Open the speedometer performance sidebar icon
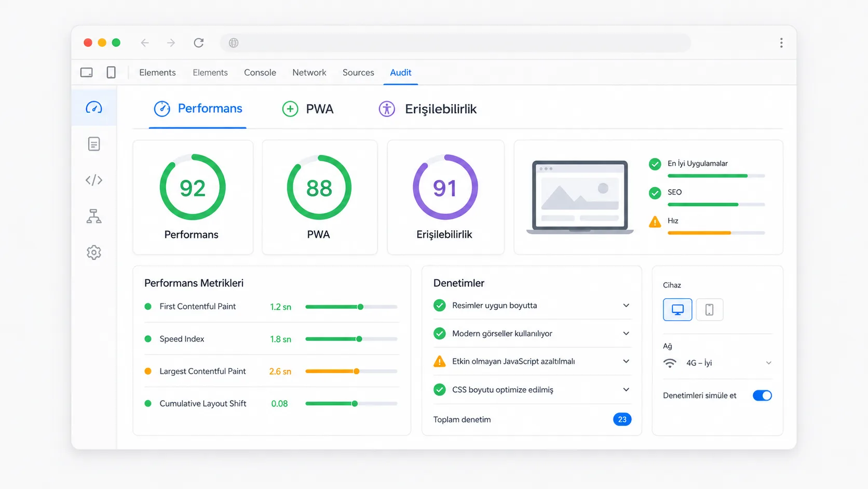868x489 pixels. click(94, 108)
